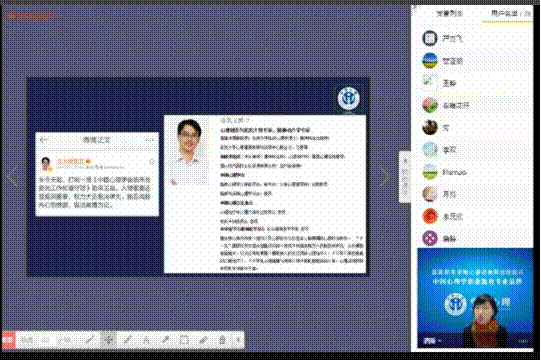Click the pink flower user avatar
Screen dimensions: 541x361
pos(430,105)
